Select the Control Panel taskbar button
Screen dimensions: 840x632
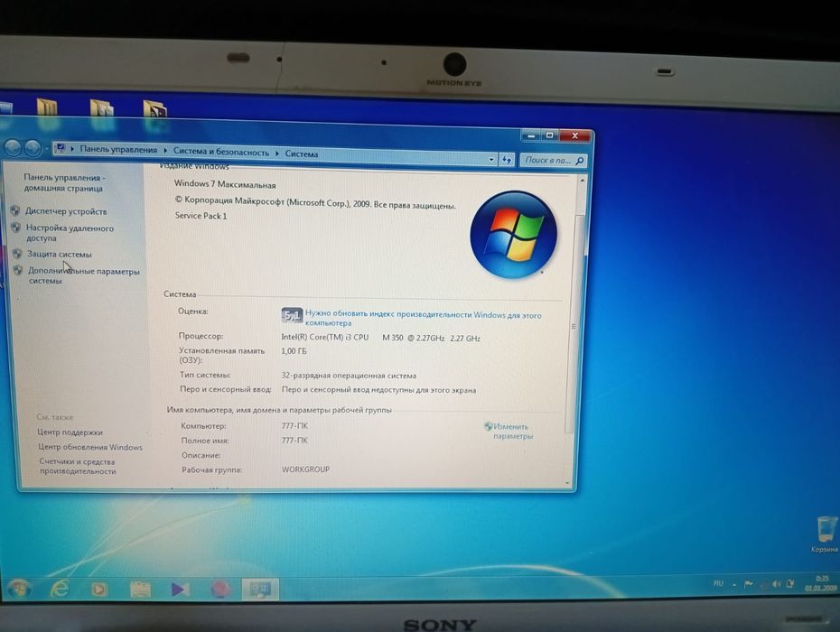(260, 590)
